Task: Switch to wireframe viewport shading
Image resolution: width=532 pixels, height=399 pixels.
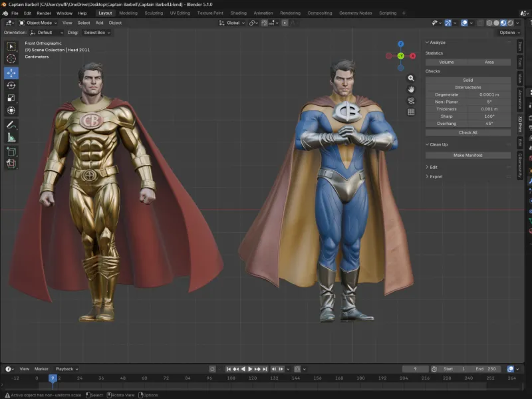Action: (x=489, y=23)
